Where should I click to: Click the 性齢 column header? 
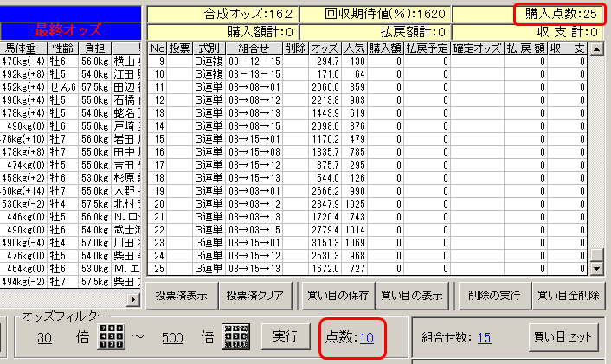(x=62, y=48)
